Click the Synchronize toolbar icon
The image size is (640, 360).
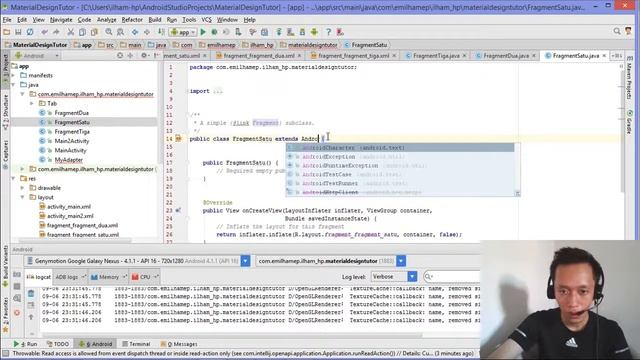coord(30,32)
